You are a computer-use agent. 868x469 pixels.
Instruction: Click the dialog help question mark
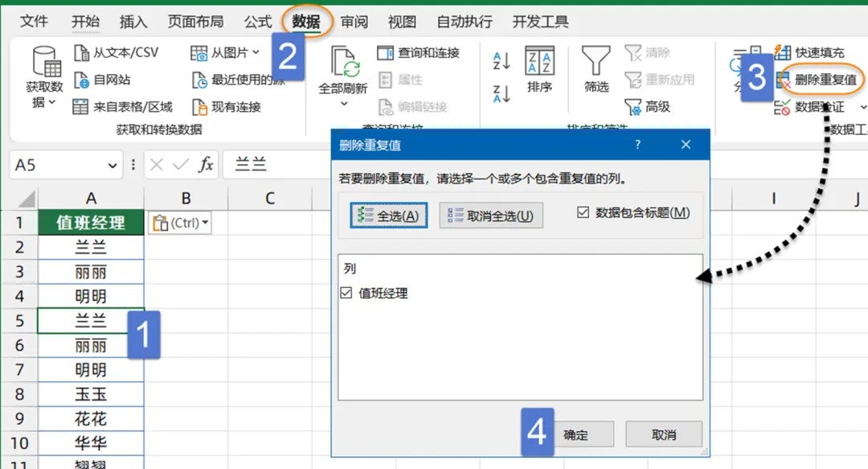[637, 145]
